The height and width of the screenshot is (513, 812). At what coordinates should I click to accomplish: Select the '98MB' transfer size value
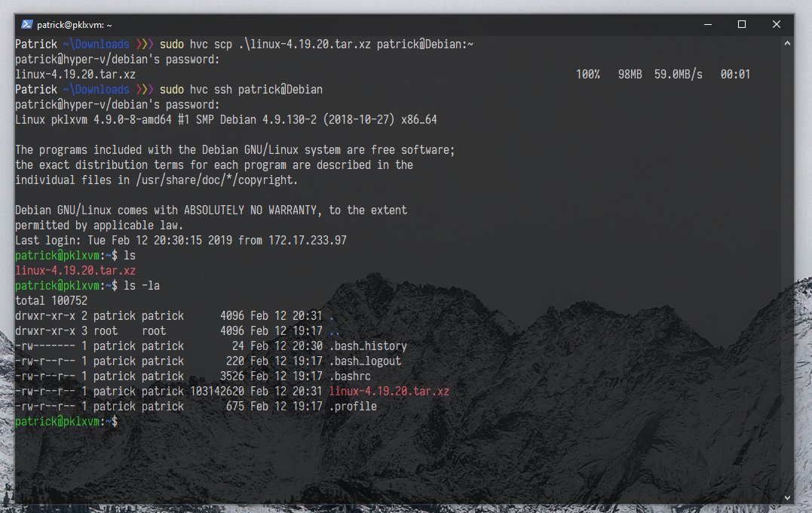(x=630, y=75)
